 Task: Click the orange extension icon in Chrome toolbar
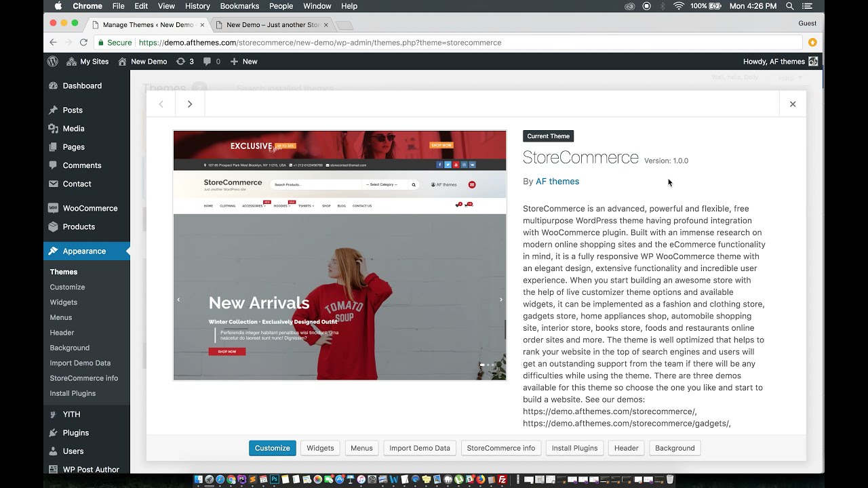812,42
